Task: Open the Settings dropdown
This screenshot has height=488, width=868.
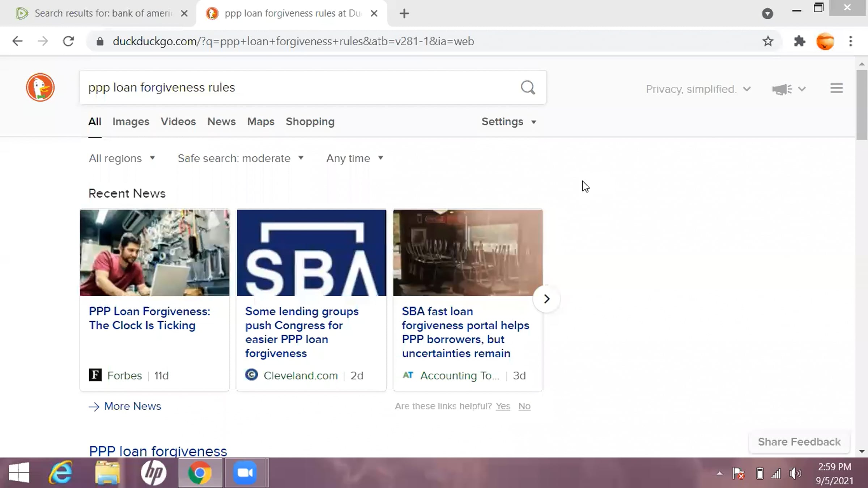Action: 509,122
